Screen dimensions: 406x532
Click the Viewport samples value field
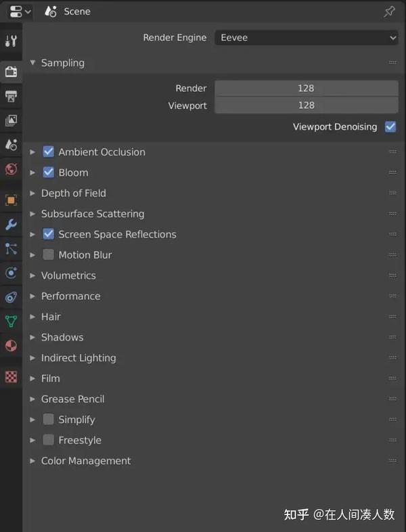click(306, 105)
